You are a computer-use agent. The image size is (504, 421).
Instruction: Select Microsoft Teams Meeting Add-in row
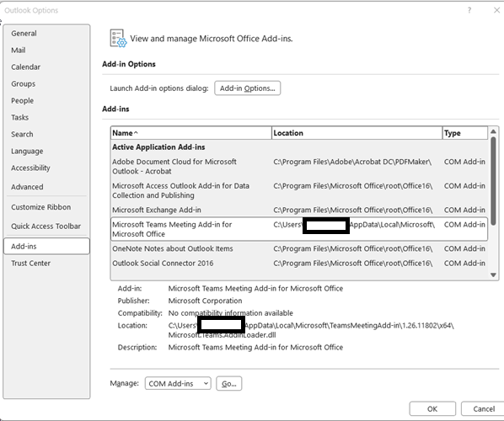click(x=299, y=229)
